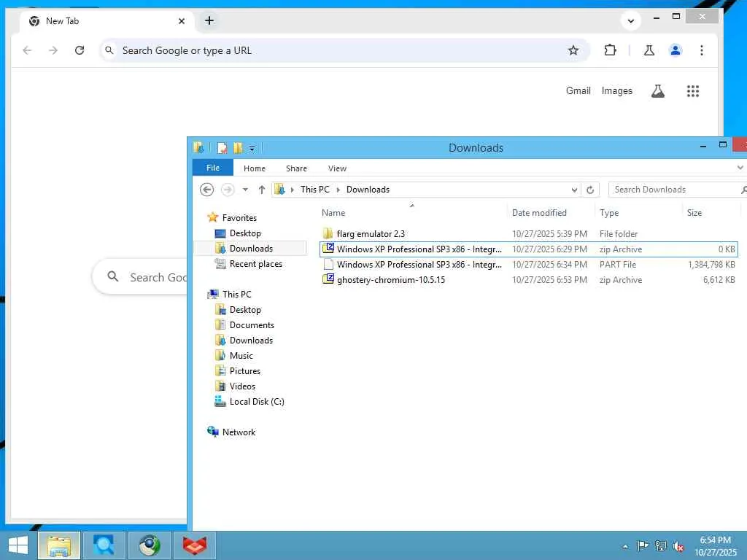Viewport: 747px width, 560px height.
Task: Bookmark this tab with the star icon
Action: 573,50
